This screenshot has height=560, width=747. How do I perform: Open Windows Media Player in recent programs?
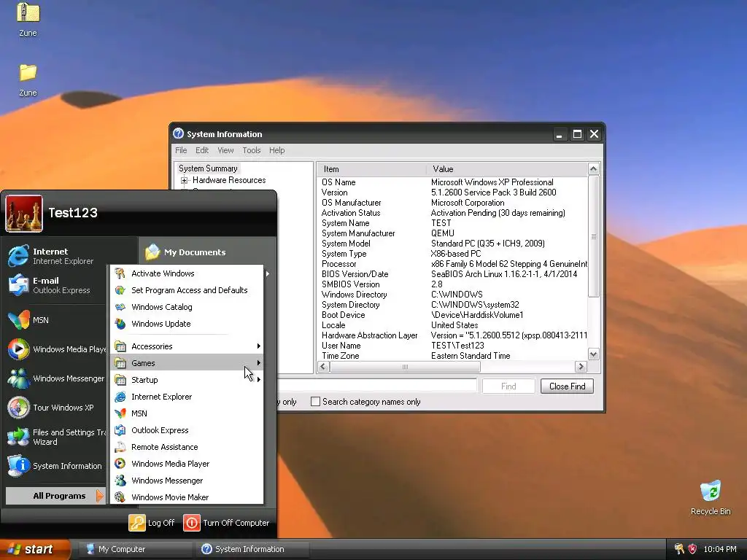(56, 349)
